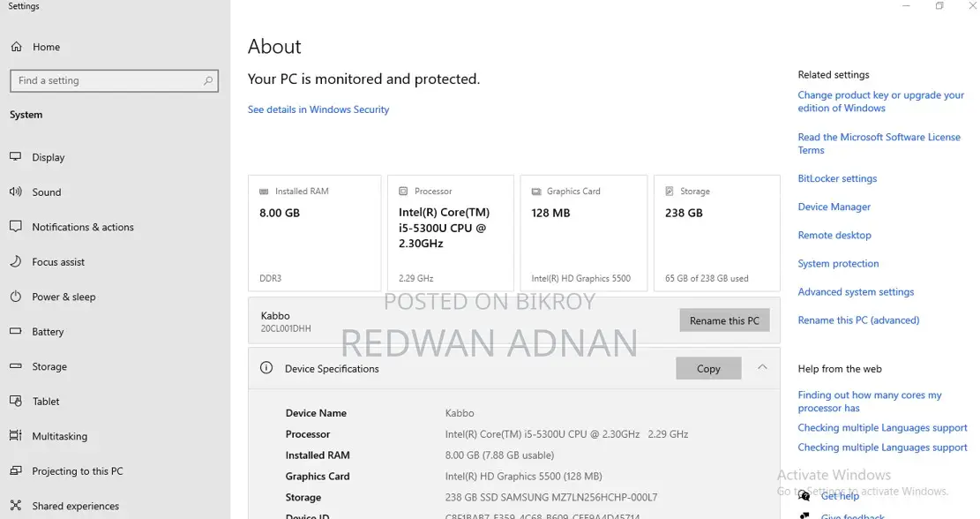Click Get help link

[840, 496]
